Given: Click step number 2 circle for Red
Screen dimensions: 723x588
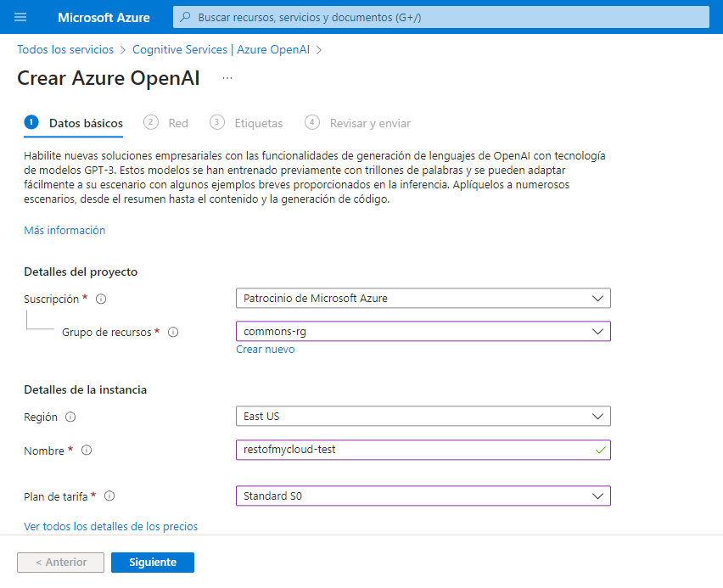Looking at the screenshot, I should 151,122.
